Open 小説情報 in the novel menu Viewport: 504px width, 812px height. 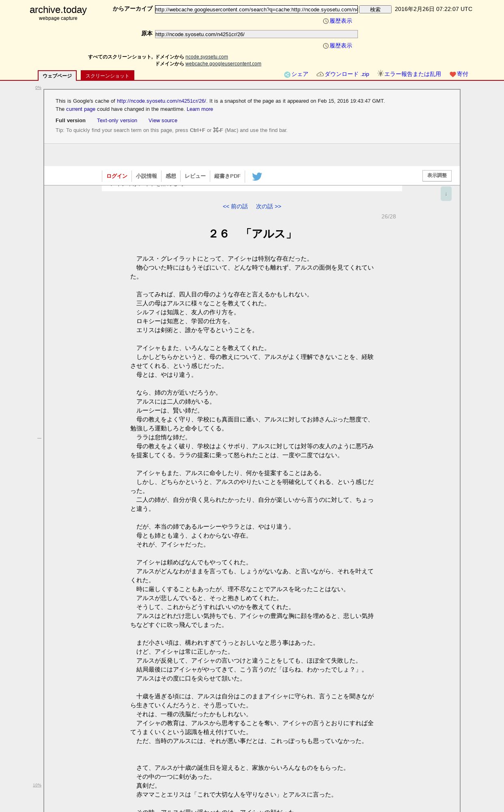pyautogui.click(x=146, y=176)
